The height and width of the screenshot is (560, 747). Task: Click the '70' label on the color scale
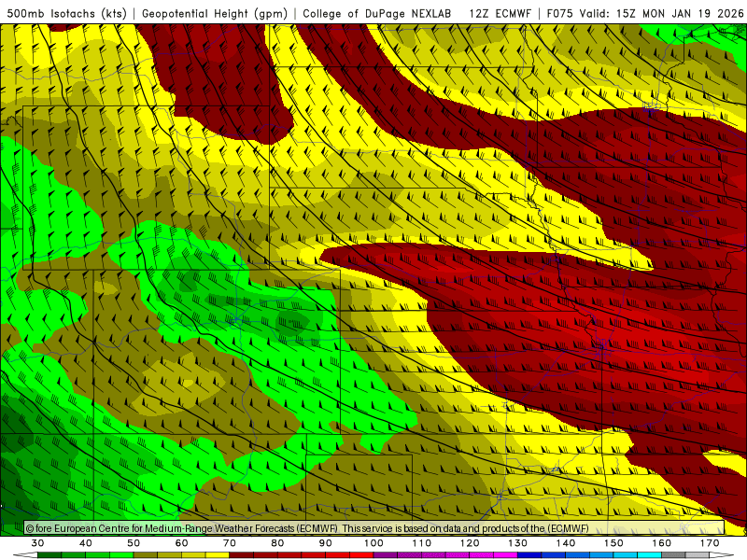[x=230, y=543]
